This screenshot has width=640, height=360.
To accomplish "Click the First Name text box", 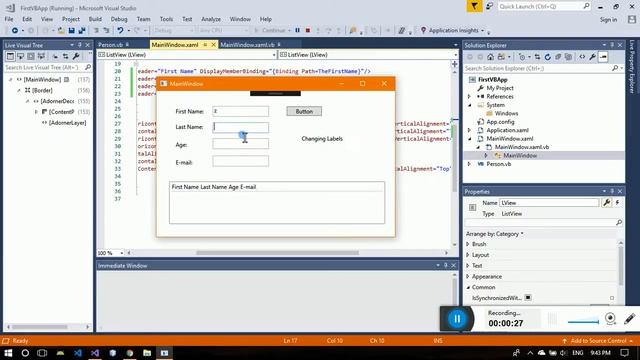I will pyautogui.click(x=240, y=111).
